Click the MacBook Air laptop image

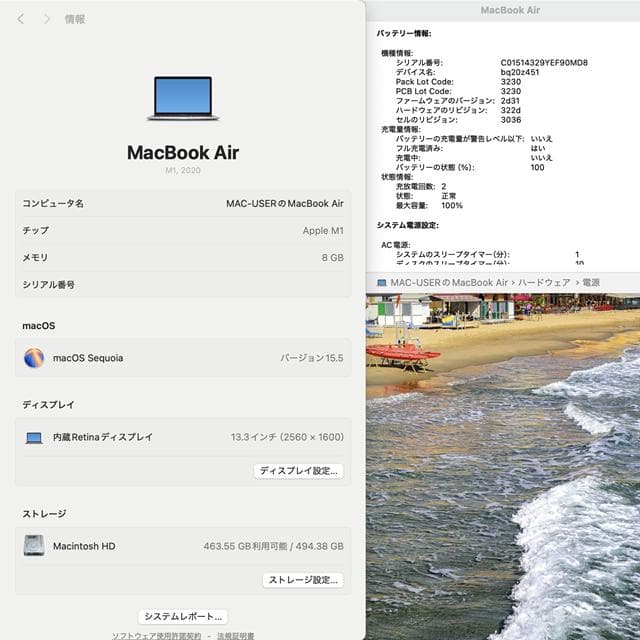(183, 98)
